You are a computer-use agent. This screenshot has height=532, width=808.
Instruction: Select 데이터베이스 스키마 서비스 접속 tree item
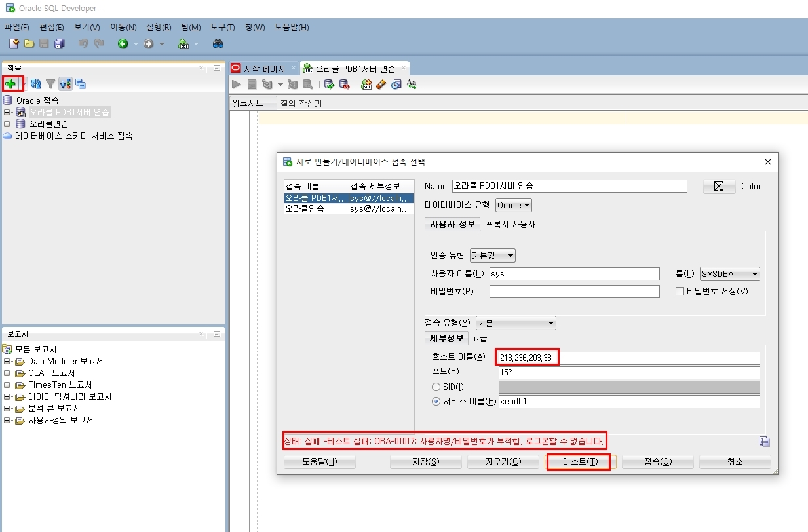click(x=74, y=136)
